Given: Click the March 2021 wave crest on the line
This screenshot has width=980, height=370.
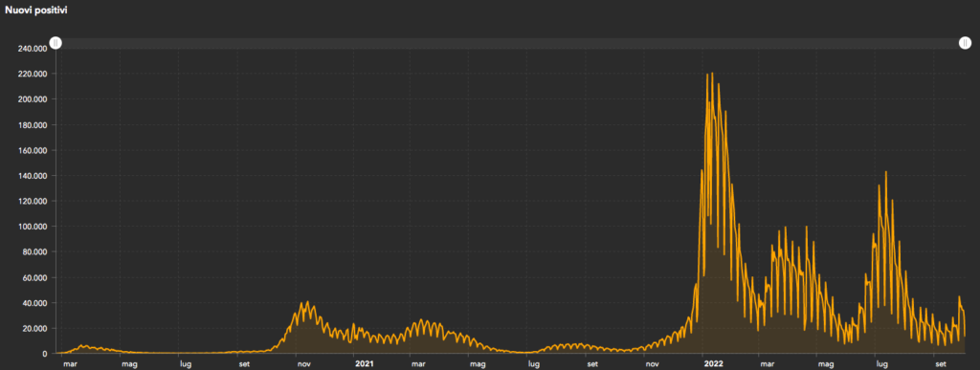Looking at the screenshot, I should (x=421, y=320).
